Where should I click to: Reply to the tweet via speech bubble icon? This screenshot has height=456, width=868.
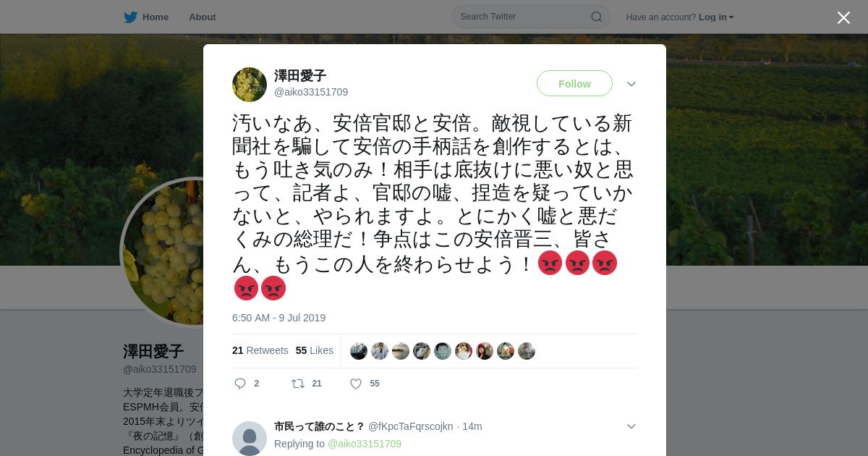click(x=240, y=384)
